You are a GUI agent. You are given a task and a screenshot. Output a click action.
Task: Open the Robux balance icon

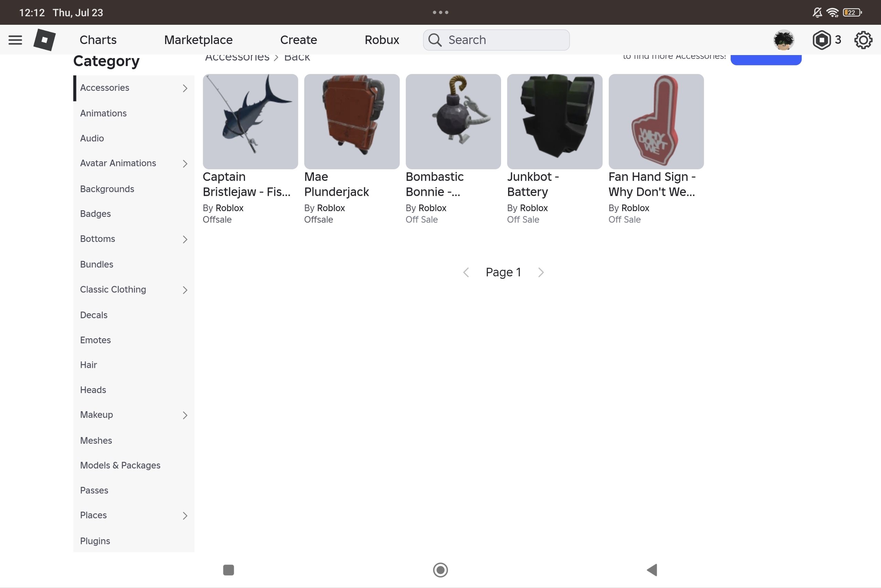tap(821, 40)
